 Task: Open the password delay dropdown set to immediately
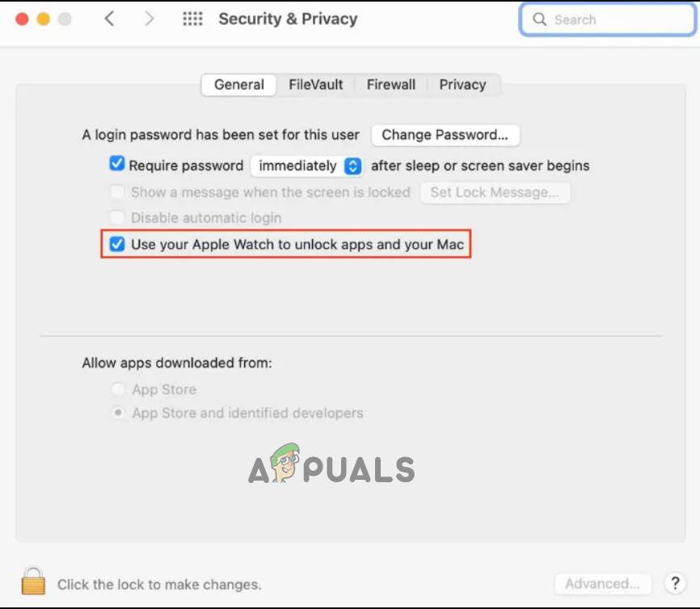(306, 166)
